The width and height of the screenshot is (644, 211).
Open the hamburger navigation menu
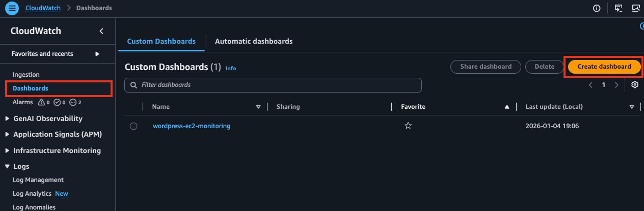[12, 8]
